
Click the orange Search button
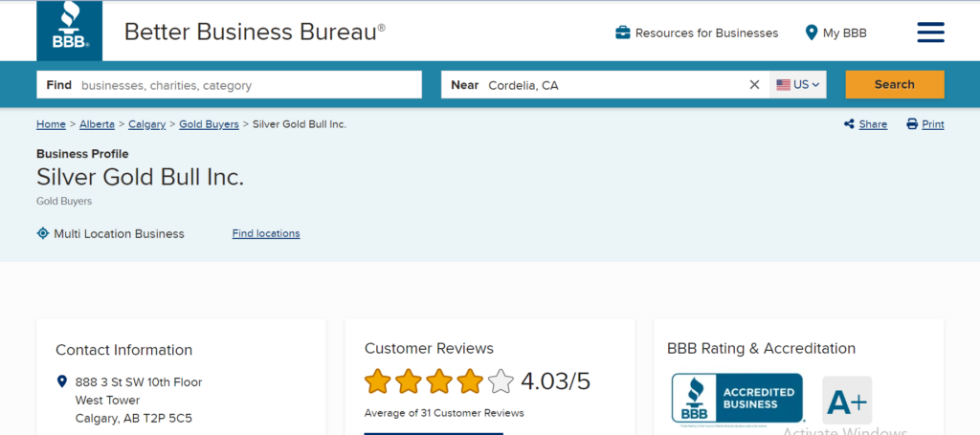pyautogui.click(x=895, y=85)
